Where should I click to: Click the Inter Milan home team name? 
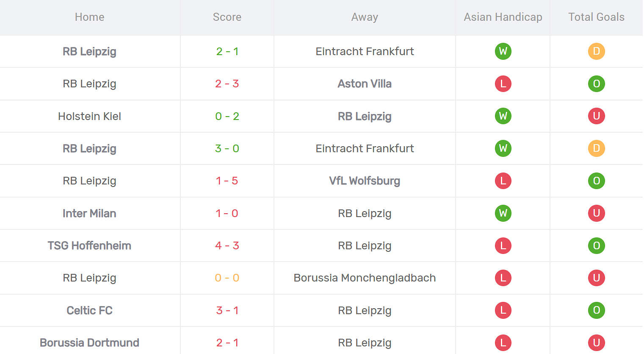pyautogui.click(x=89, y=213)
